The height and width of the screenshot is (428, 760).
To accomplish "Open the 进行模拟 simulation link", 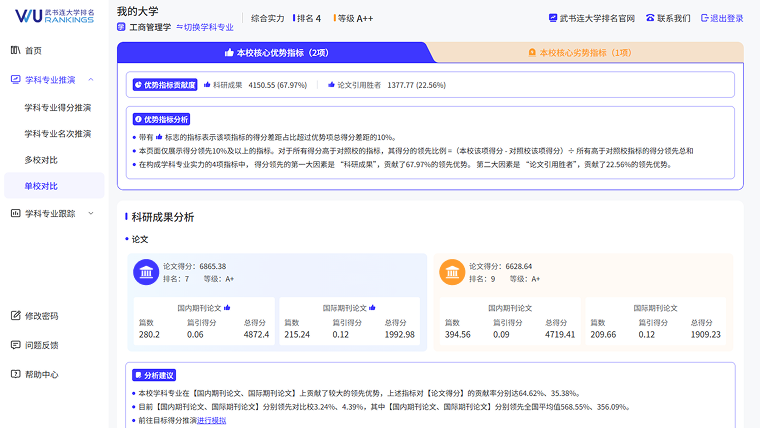I will (x=211, y=420).
